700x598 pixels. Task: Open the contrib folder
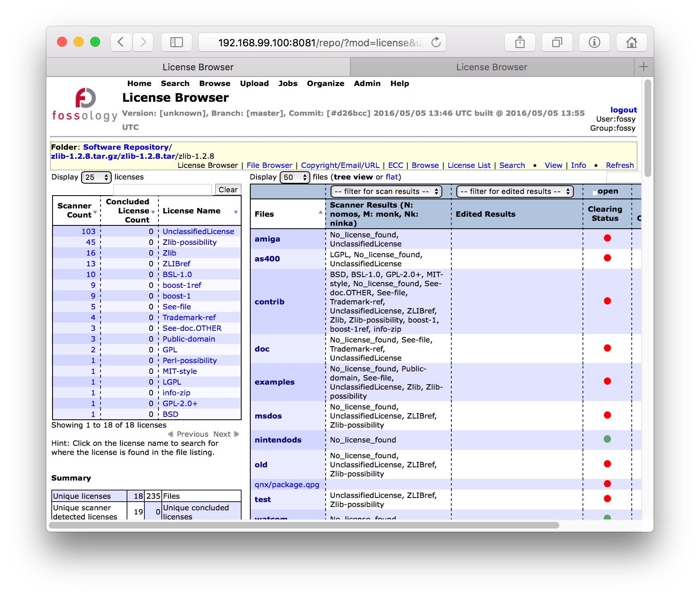pos(269,301)
